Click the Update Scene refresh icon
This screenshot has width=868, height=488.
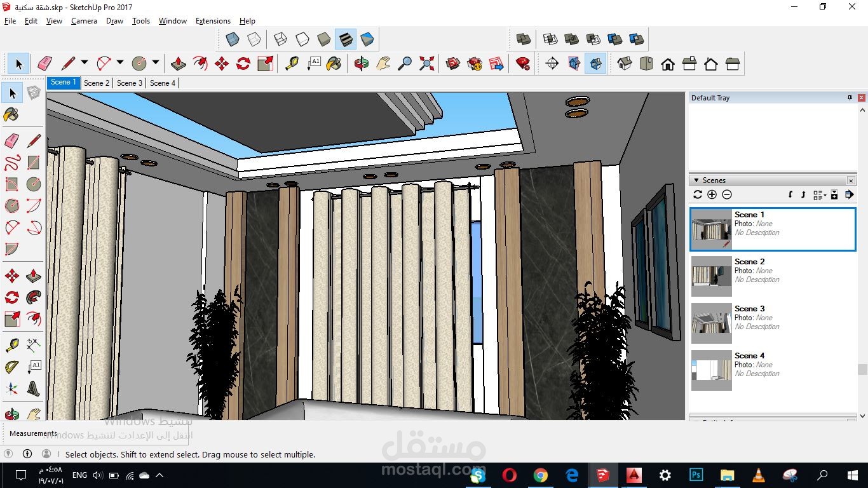tap(698, 195)
